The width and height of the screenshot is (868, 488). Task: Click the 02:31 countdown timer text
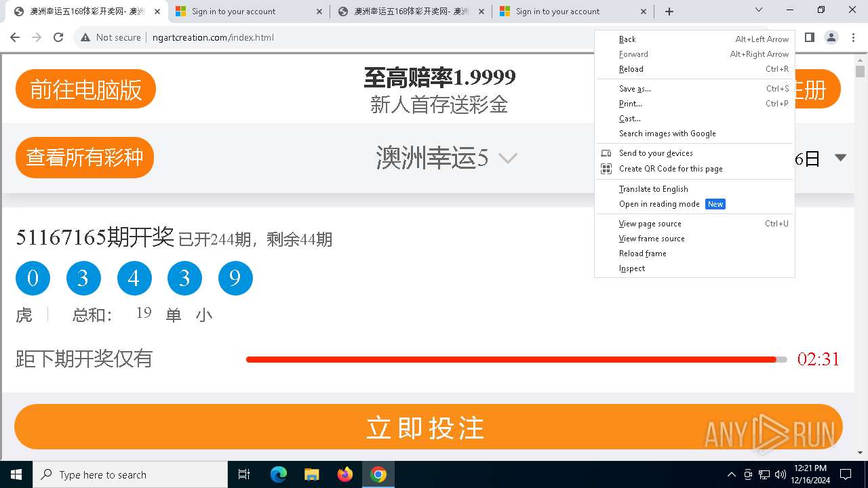(818, 359)
